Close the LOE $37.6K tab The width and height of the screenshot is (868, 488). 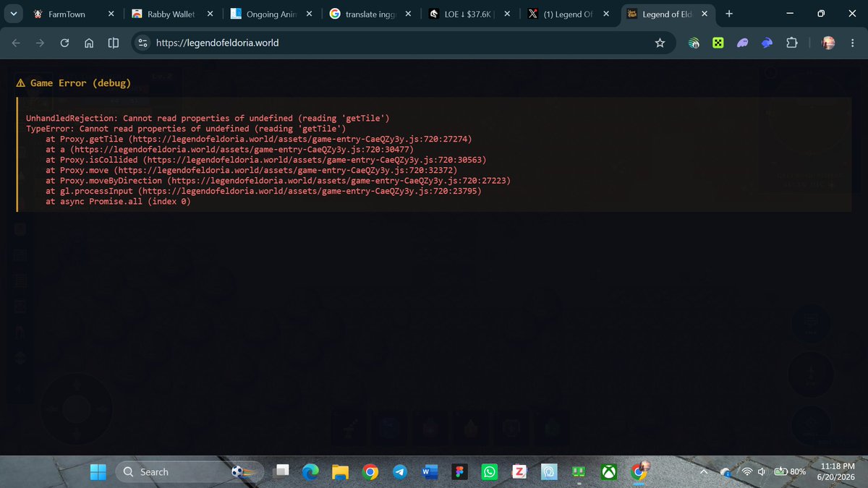[506, 14]
